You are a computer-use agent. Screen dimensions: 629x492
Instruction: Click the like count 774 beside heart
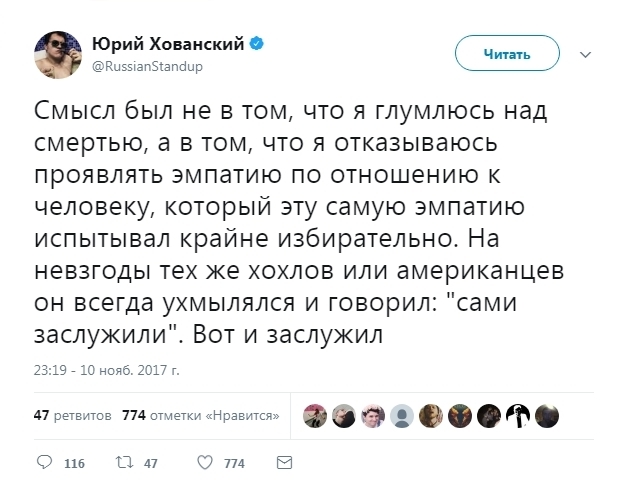[x=233, y=464]
